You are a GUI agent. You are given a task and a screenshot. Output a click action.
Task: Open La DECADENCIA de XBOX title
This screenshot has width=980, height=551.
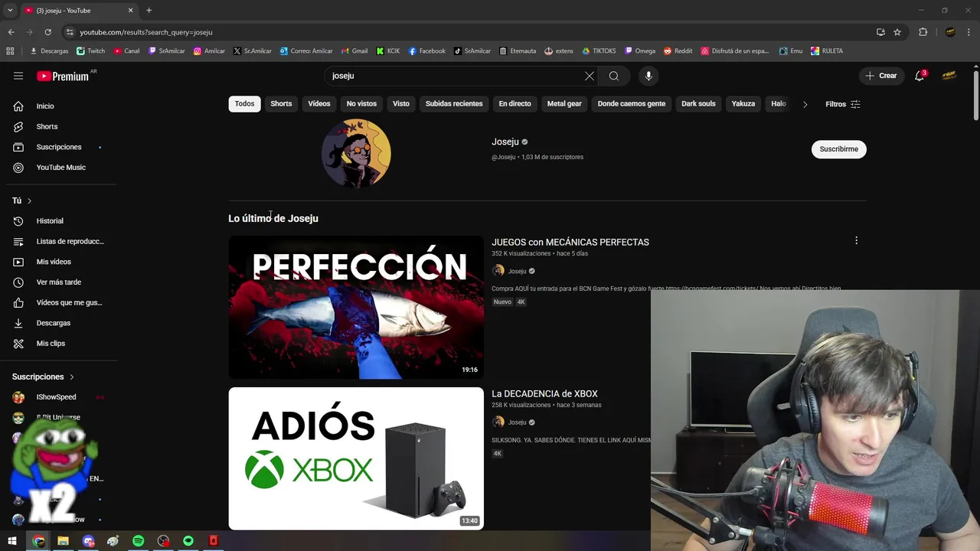544,393
